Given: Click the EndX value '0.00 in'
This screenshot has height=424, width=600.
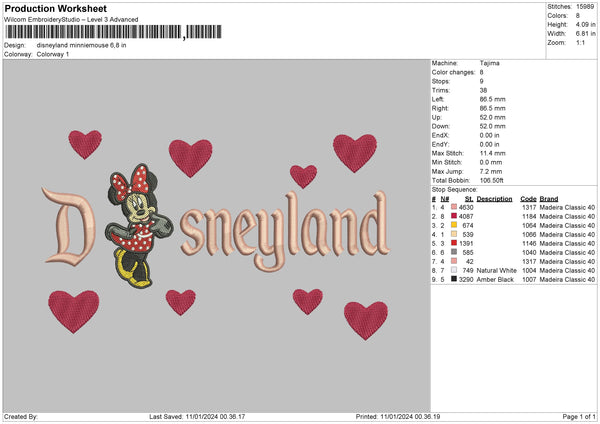Looking at the screenshot, I should click(489, 135).
